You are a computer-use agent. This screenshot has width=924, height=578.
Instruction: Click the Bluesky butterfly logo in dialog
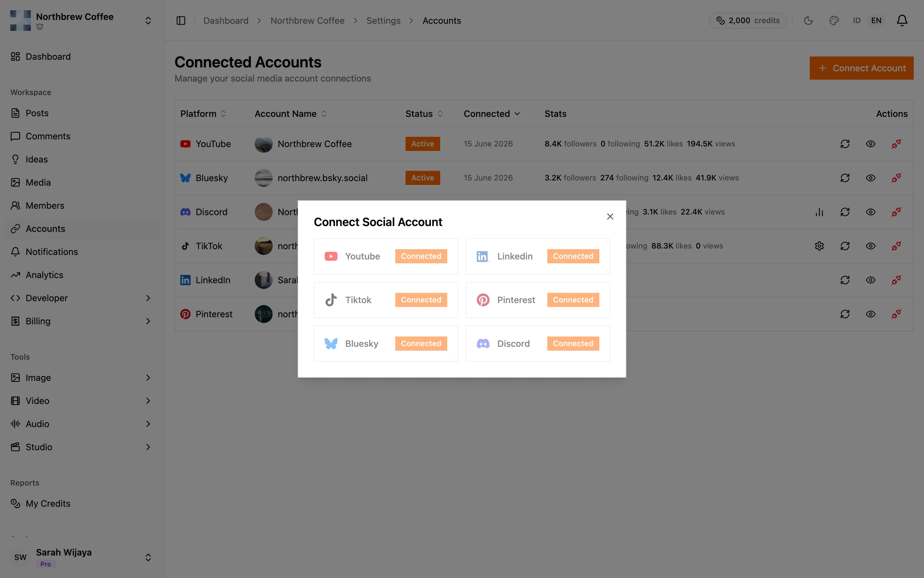pyautogui.click(x=331, y=343)
